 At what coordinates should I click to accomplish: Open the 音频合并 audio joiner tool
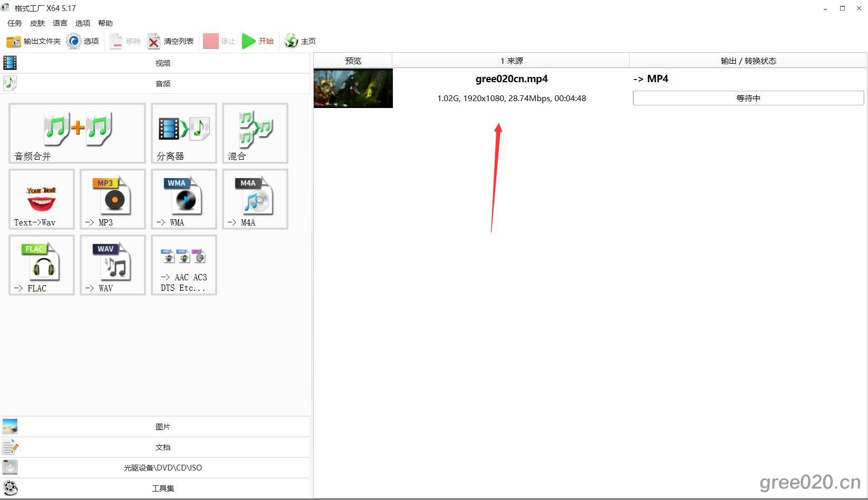pos(77,133)
